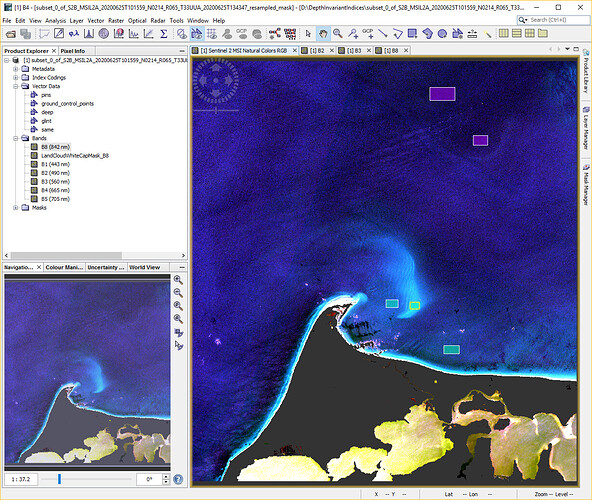The width and height of the screenshot is (592, 500).
Task: Select the draw polyline tool
Action: (398, 34)
